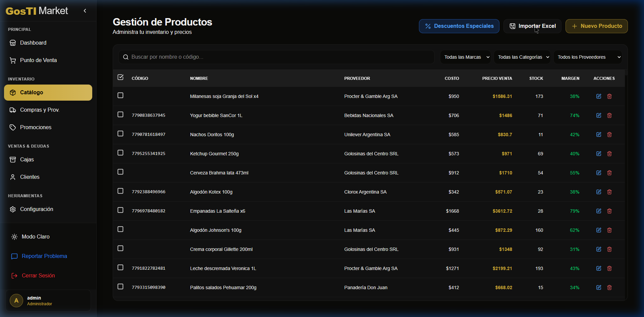Edit the Yogur bebible SanCor 1L product

(x=599, y=115)
